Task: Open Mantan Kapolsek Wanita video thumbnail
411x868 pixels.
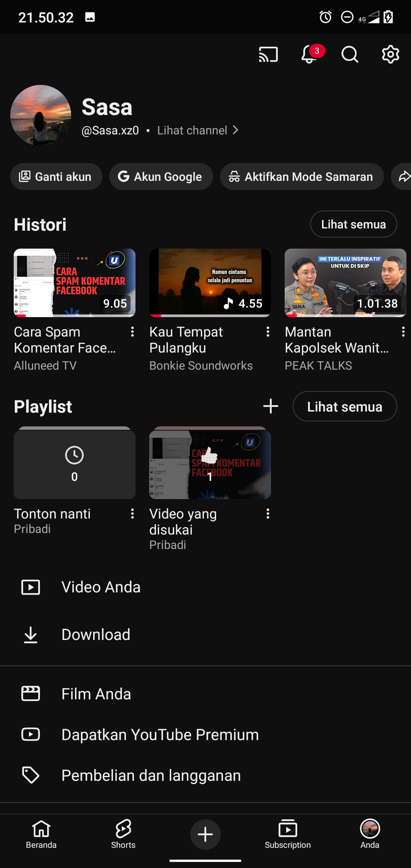Action: tap(345, 283)
